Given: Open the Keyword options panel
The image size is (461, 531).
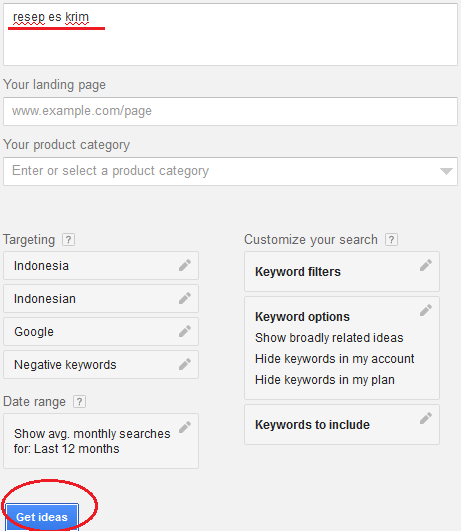Looking at the screenshot, I should click(342, 348).
